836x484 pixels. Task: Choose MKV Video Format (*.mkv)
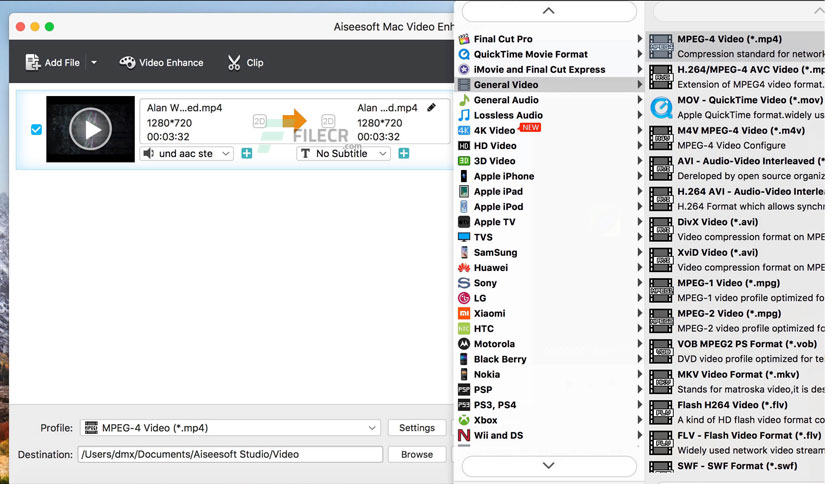click(x=736, y=382)
